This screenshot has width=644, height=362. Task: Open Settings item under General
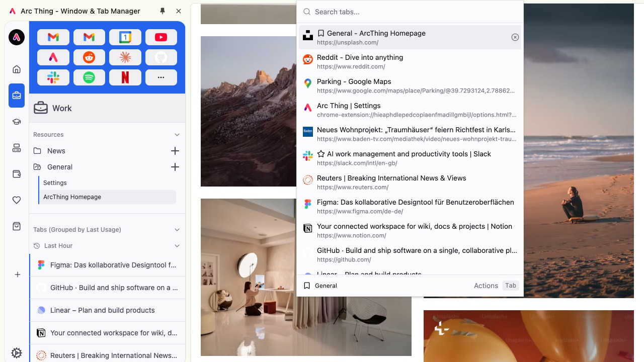108,183
